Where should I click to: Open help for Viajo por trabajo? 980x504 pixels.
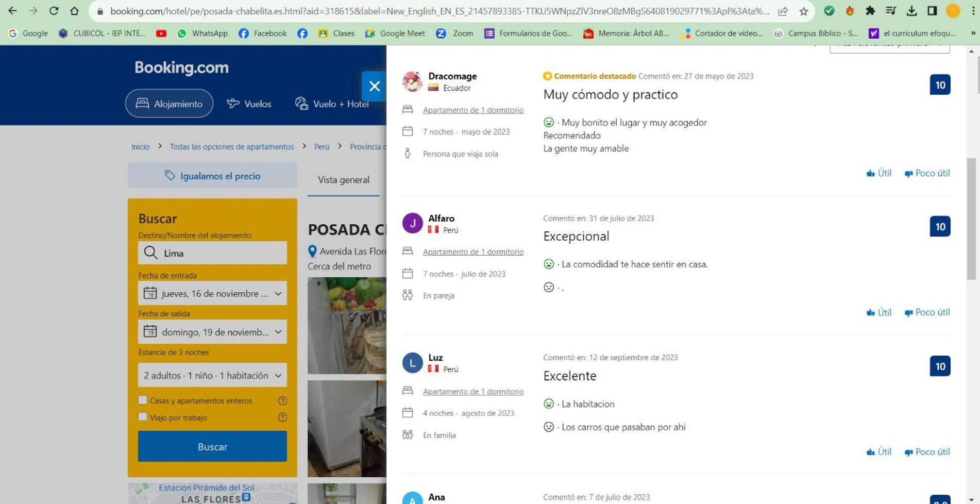pyautogui.click(x=282, y=417)
